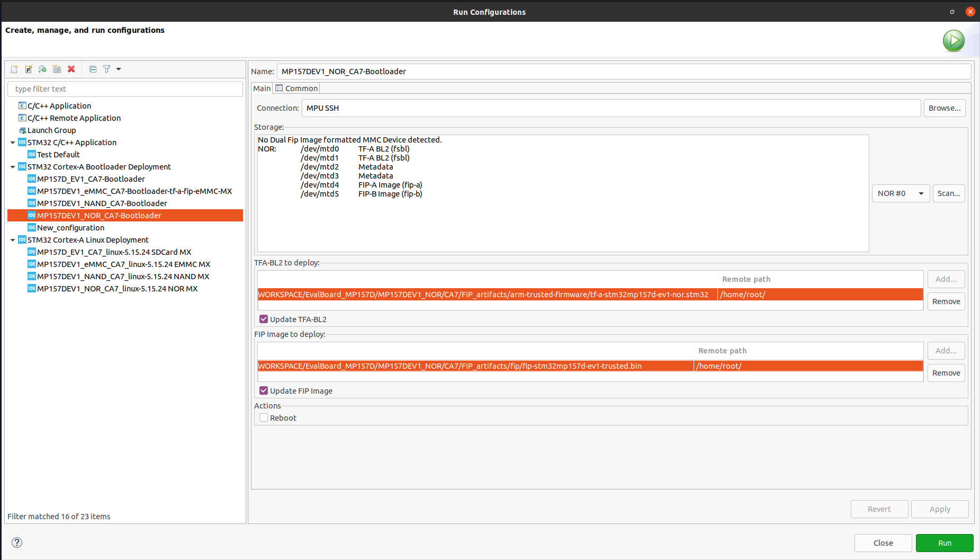Click into the configuration Name field
This screenshot has width=980, height=560.
click(624, 72)
